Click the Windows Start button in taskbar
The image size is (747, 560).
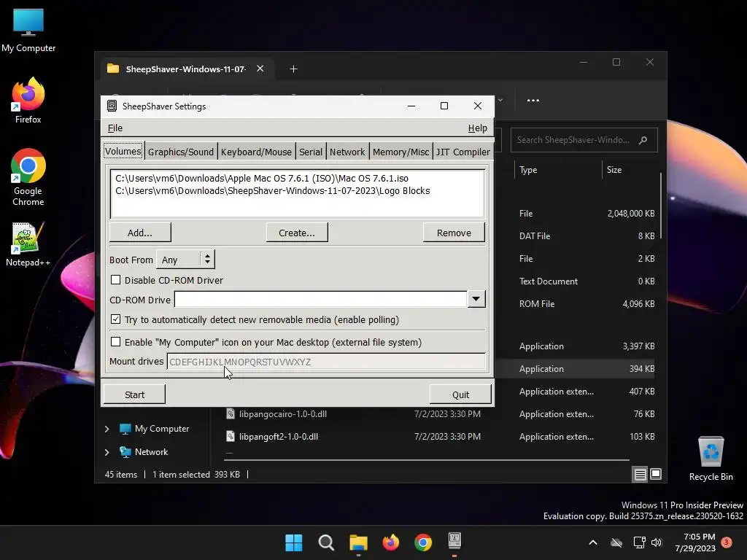click(293, 542)
